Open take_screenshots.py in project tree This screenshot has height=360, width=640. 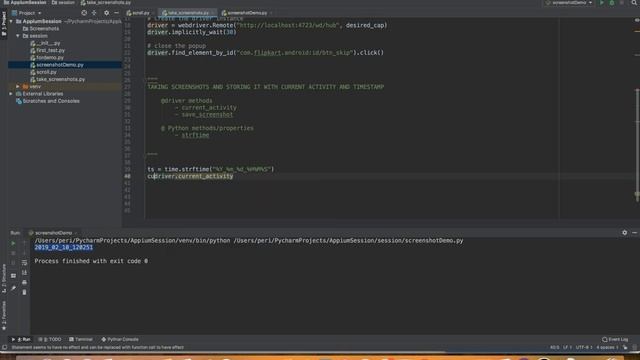(58, 80)
